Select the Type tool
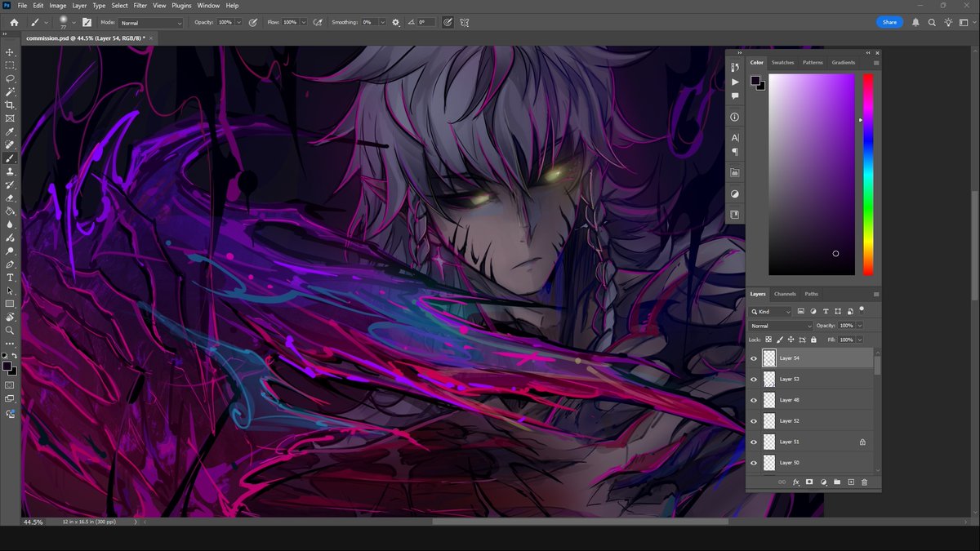Viewport: 980px width, 551px height. 10,278
